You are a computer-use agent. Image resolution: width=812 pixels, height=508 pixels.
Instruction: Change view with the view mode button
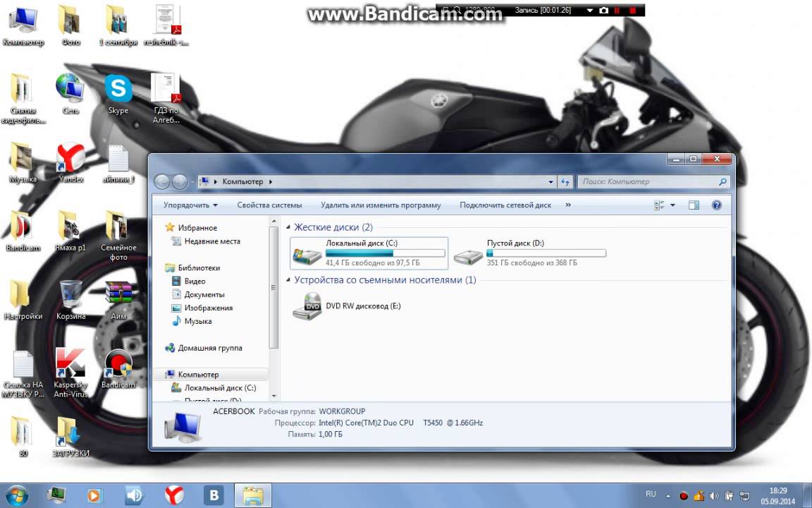click(x=659, y=205)
